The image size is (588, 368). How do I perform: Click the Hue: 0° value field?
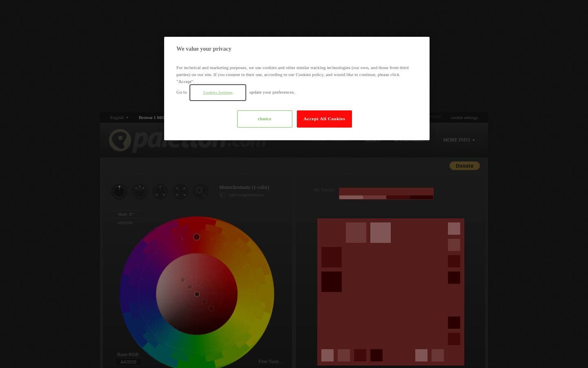[x=126, y=214]
